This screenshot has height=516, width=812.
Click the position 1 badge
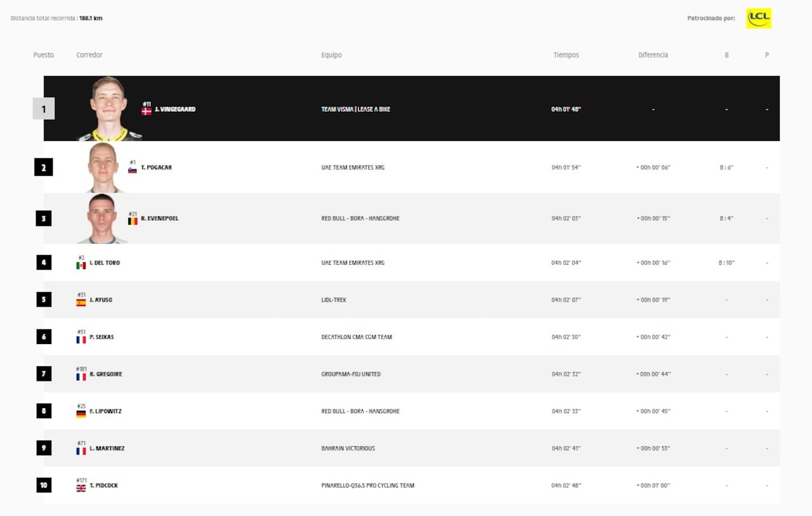coord(44,109)
